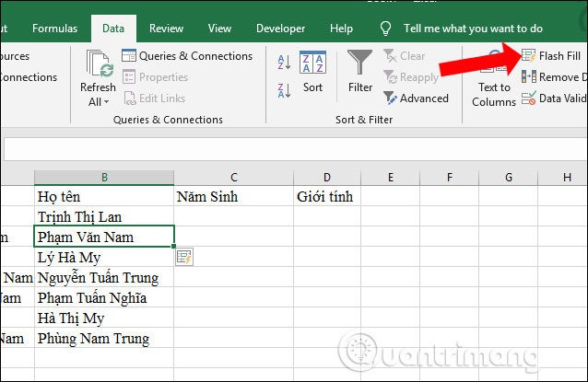Select the cell Phạm Văn Nam
Viewport: 588px width, 382px height.
pos(104,237)
